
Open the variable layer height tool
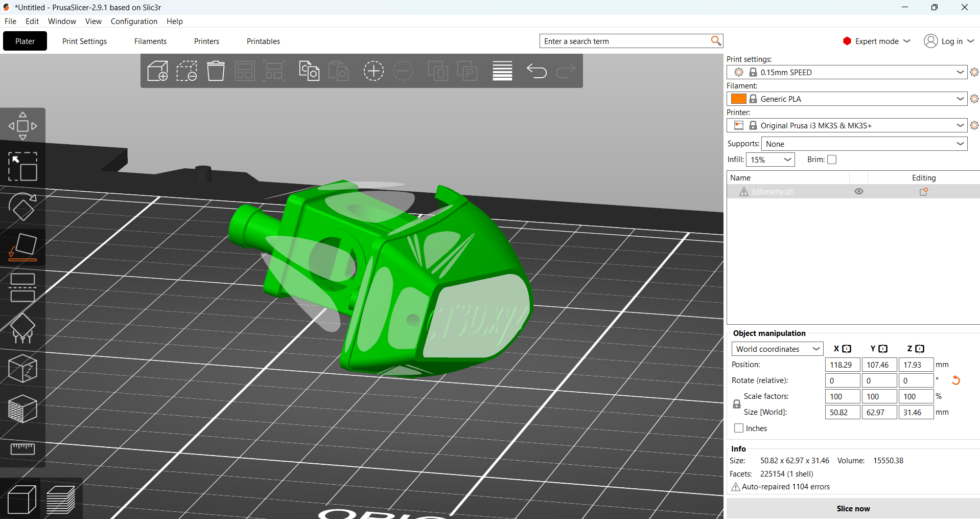point(502,71)
